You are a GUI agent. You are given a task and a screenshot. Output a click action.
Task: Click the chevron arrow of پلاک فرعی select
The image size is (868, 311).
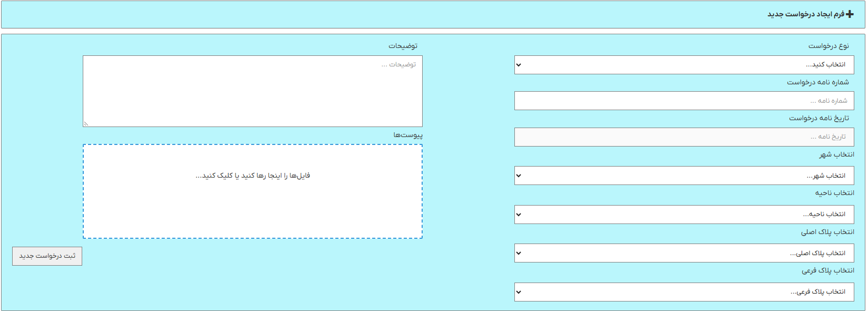pos(519,292)
